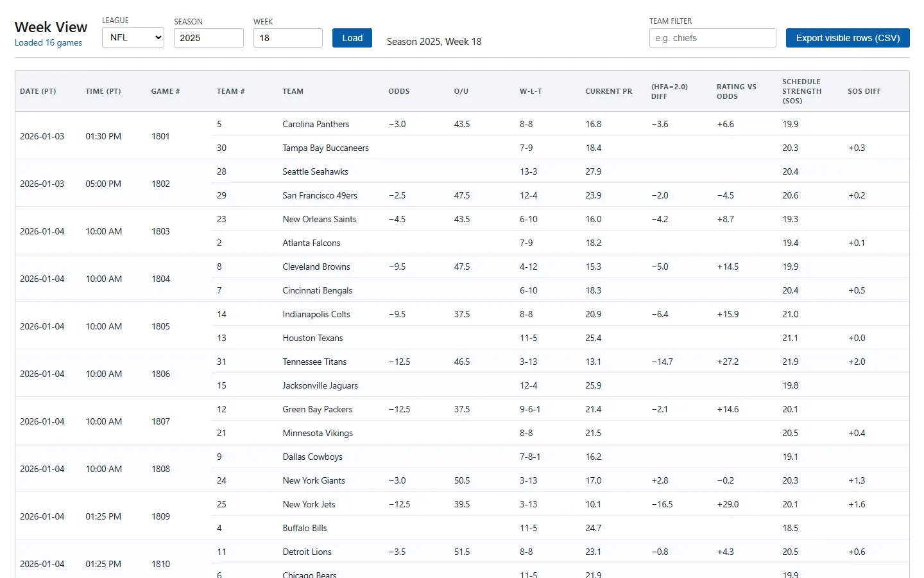Click the Season input field with 2025
The width and height of the screenshot is (924, 578).
(x=209, y=38)
